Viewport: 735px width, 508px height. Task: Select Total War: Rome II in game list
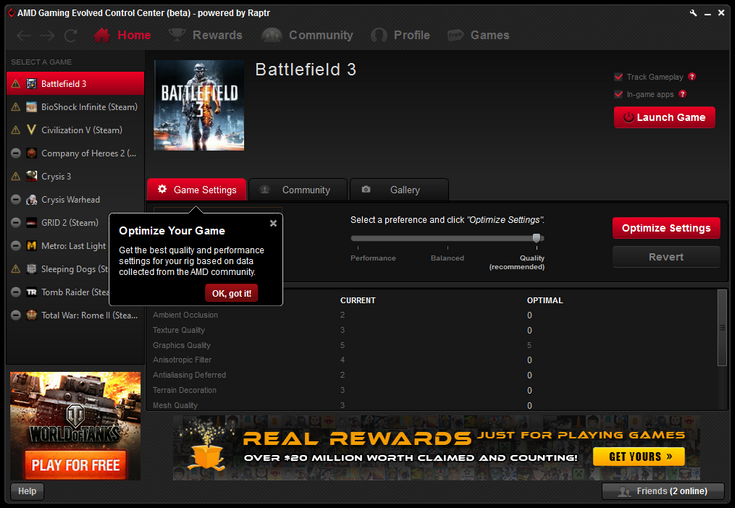(75, 315)
